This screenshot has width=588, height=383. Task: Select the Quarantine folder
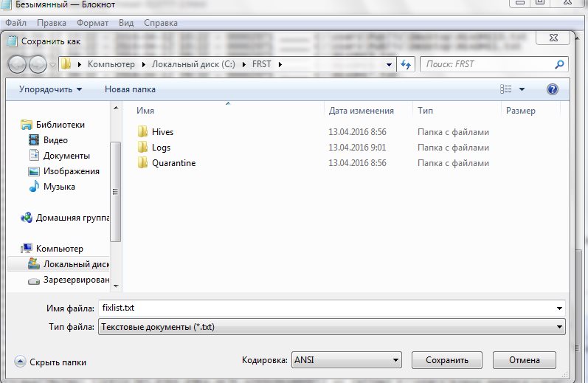(173, 163)
